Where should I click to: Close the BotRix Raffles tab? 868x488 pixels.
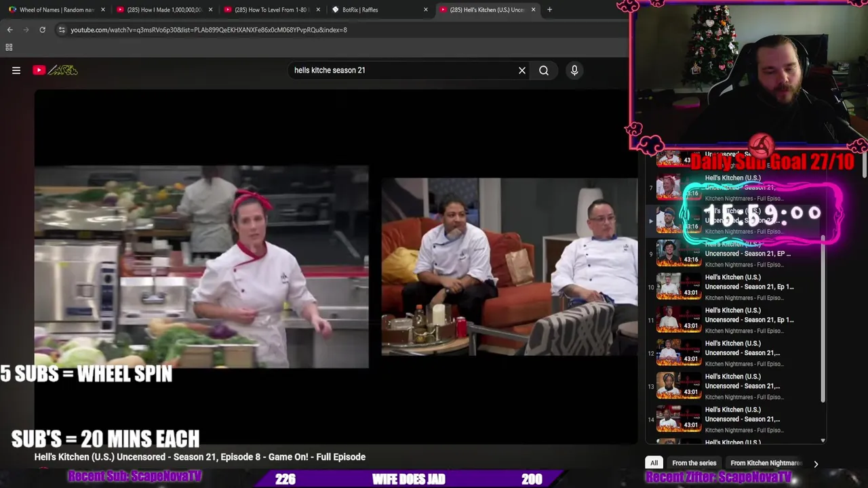pyautogui.click(x=426, y=9)
